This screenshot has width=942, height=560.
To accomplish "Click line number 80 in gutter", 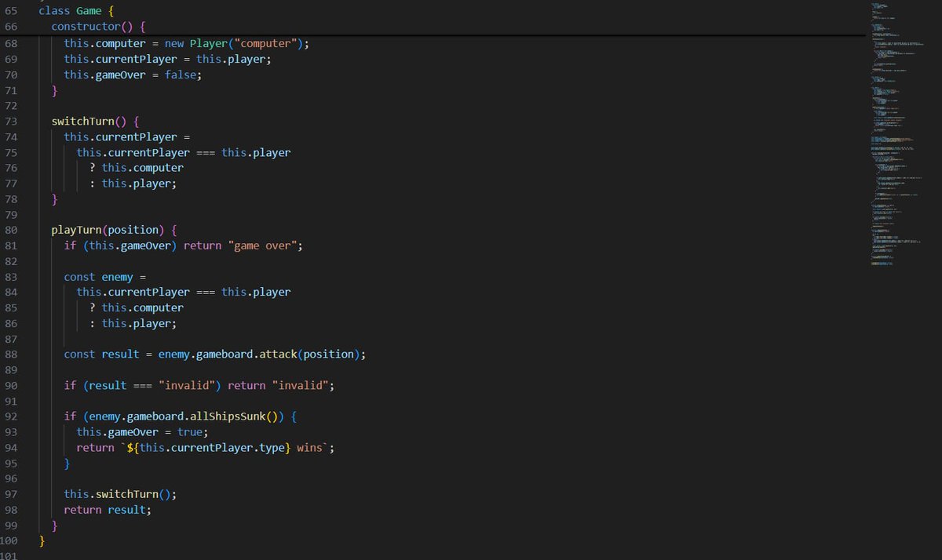I will [x=11, y=230].
